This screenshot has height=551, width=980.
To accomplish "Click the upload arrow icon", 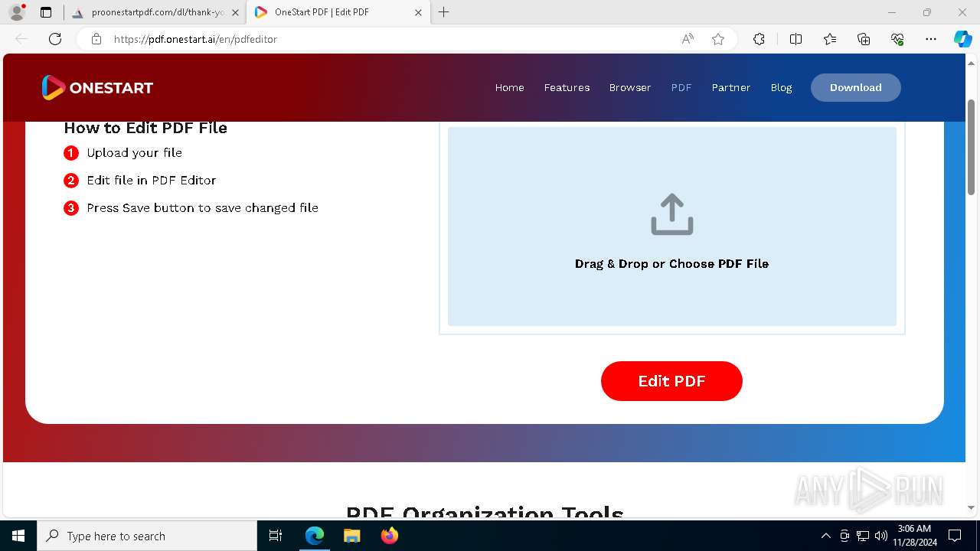I will pos(672,214).
